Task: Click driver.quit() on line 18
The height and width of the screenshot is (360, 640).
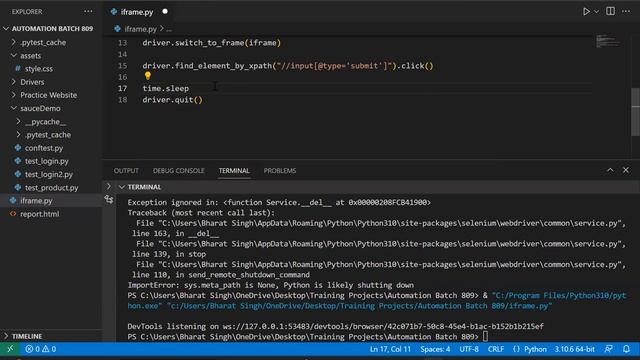Action: (172, 100)
